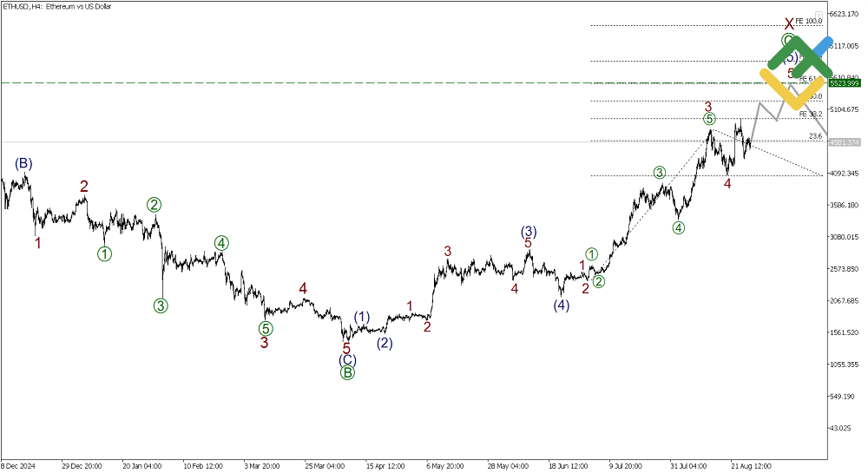Click the blue (3) wave label
The height and width of the screenshot is (473, 868).
[x=529, y=231]
